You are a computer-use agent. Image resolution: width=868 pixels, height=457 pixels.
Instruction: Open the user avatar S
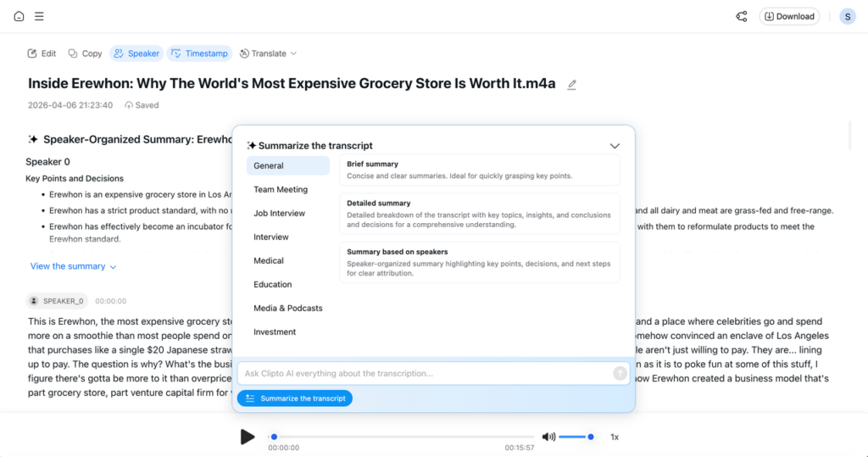tap(847, 17)
